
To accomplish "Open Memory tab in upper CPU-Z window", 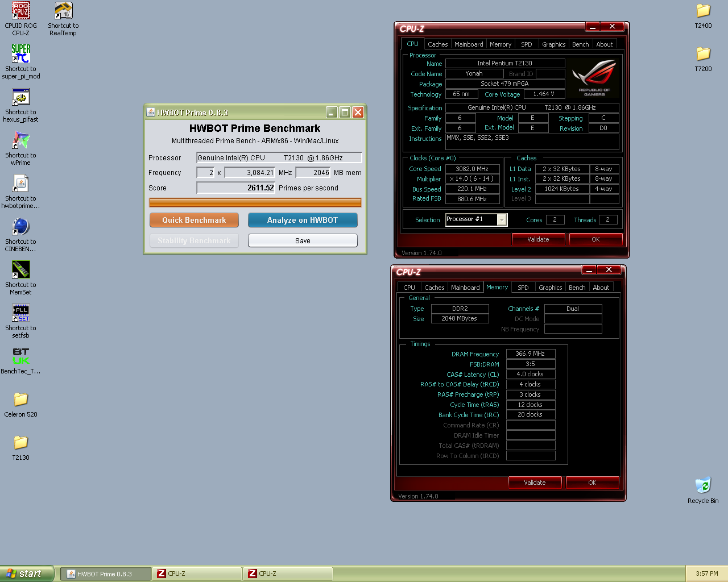I will click(500, 44).
